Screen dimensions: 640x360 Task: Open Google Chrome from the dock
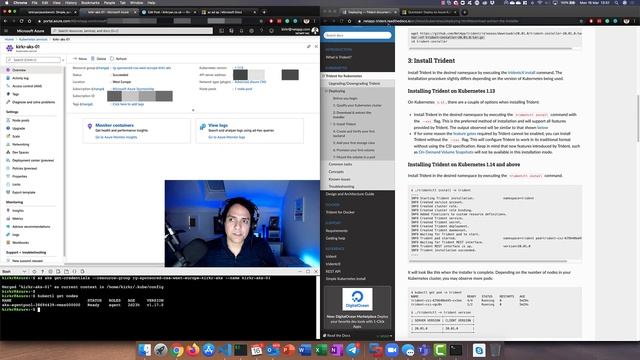177,350
